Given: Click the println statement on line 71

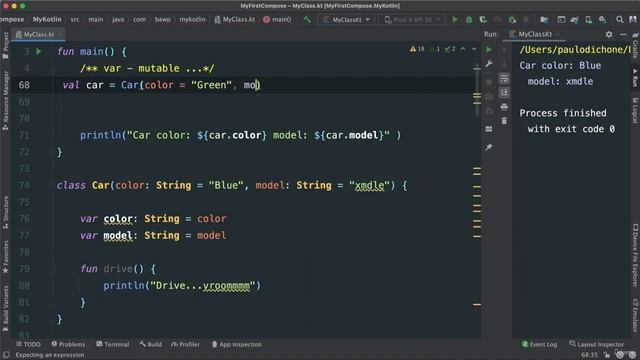Looking at the screenshot, I should [240, 135].
